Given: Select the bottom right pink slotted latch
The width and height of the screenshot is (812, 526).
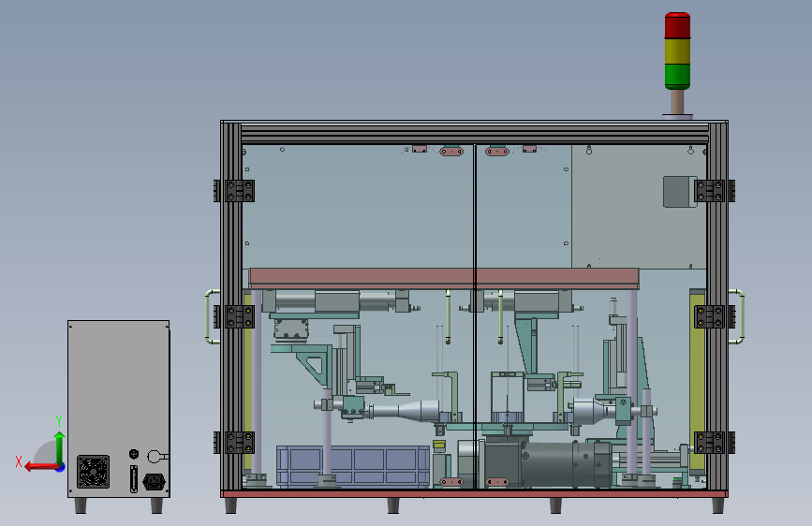Looking at the screenshot, I should (x=497, y=482).
